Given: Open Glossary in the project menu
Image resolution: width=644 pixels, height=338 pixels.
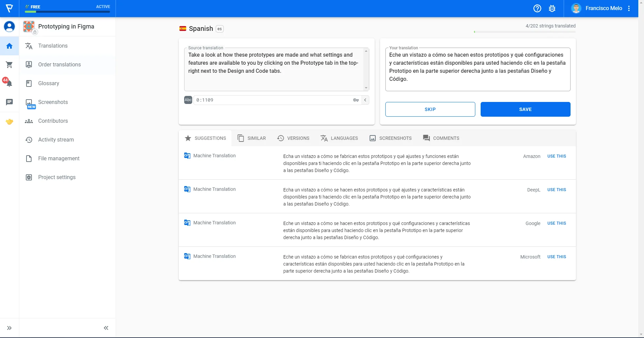Looking at the screenshot, I should [x=49, y=83].
